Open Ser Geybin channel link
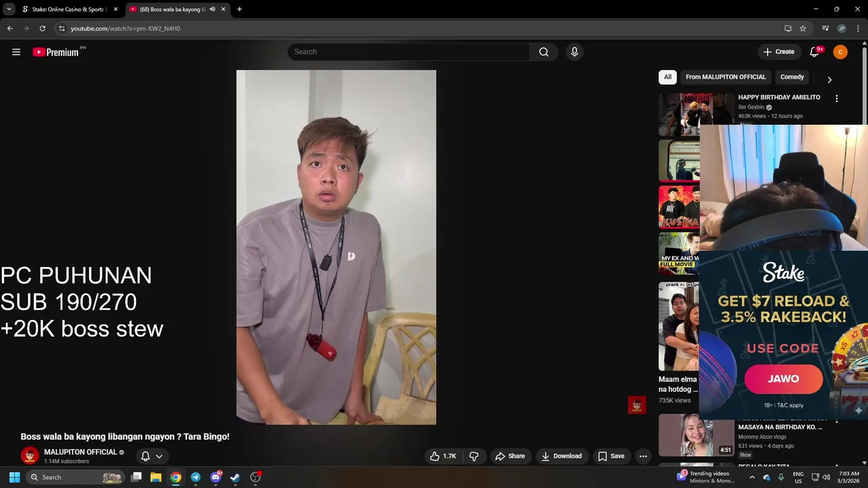Screen dimensions: 868x488 (x=751, y=107)
